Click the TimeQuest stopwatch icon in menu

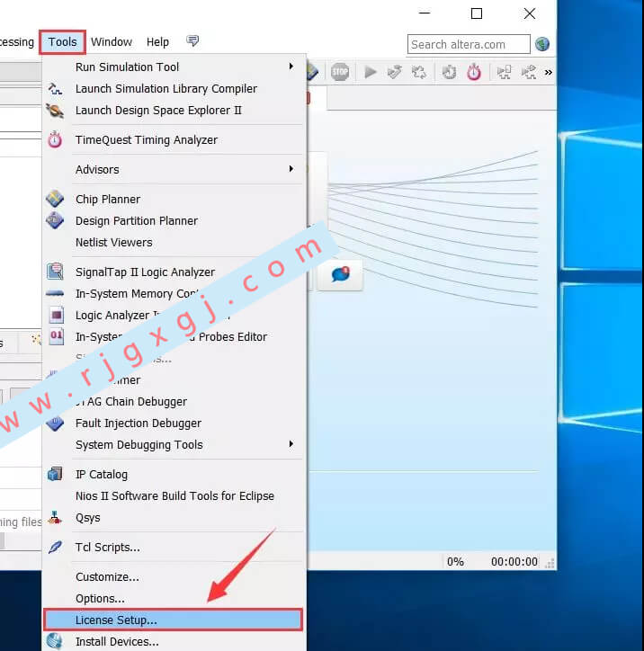tap(55, 140)
